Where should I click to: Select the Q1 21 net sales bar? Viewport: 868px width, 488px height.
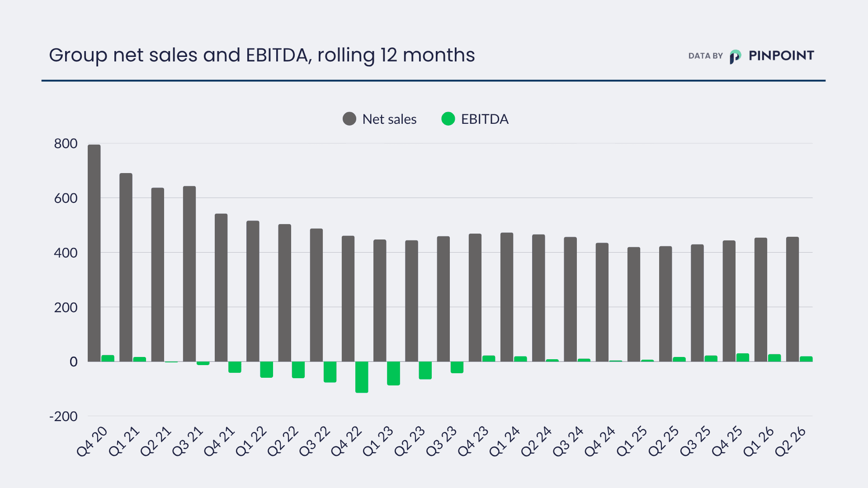pos(126,267)
